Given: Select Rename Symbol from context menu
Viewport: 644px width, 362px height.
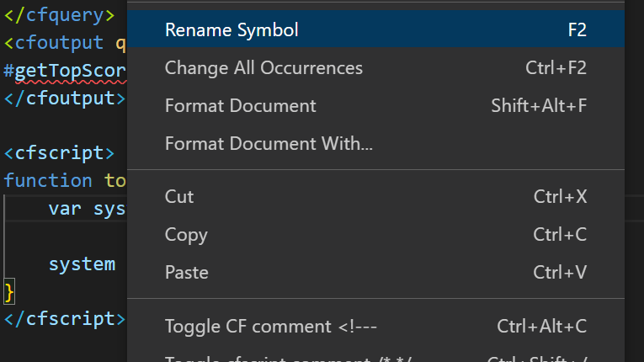Looking at the screenshot, I should pyautogui.click(x=232, y=30).
